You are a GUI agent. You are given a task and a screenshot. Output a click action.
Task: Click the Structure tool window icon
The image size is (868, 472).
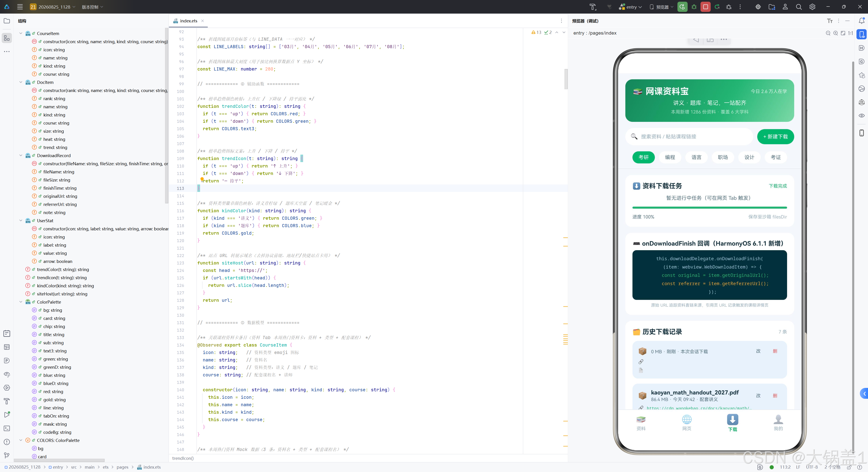pyautogui.click(x=7, y=38)
